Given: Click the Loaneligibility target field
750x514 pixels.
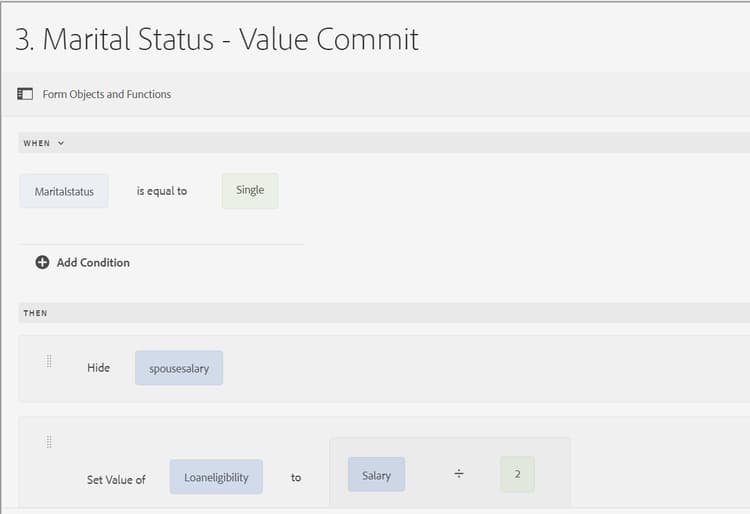Looking at the screenshot, I should point(216,477).
